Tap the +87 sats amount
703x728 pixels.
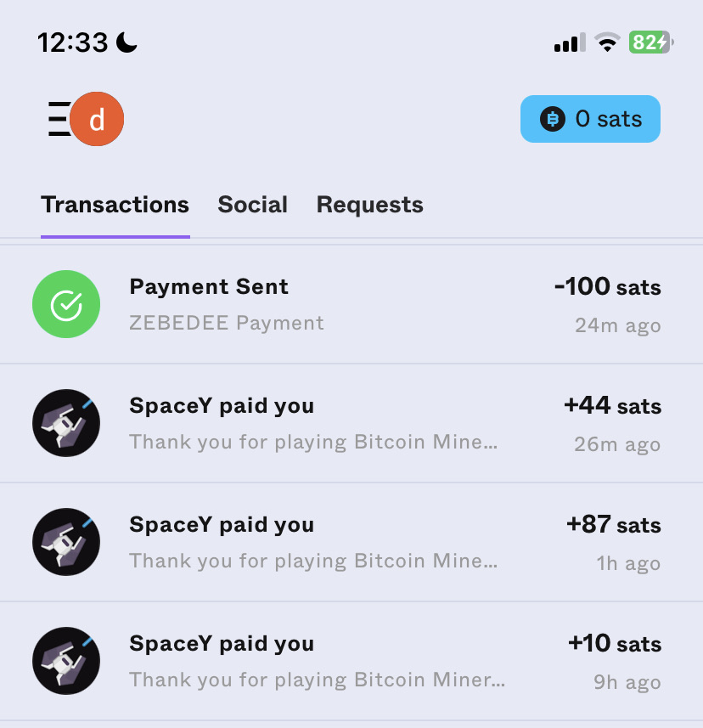pos(613,525)
